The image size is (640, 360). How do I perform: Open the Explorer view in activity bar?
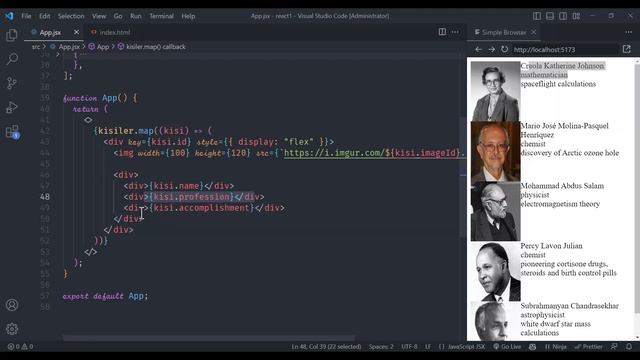pyautogui.click(x=12, y=35)
